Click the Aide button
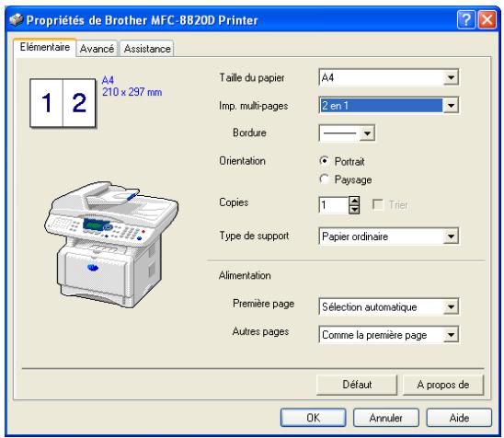504x438 pixels. pyautogui.click(x=459, y=418)
